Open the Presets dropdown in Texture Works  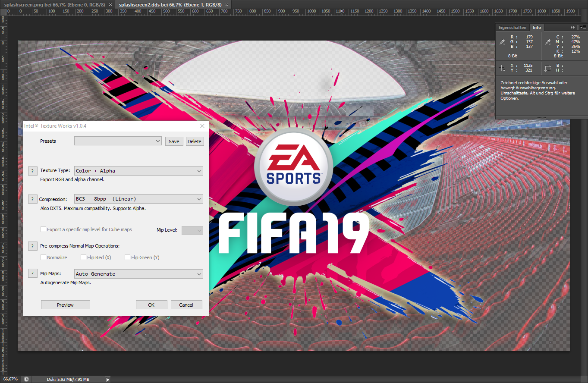click(x=118, y=141)
